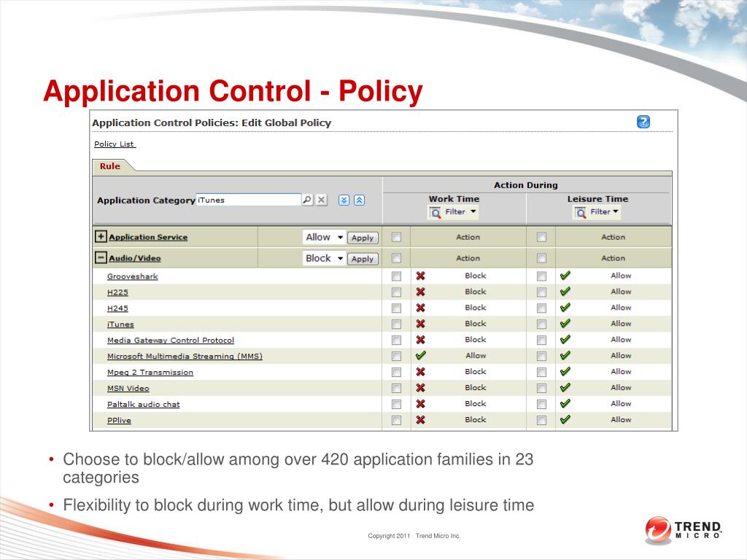Screen dimensions: 747x560
Task: Click red X block icon for MSN Video
Action: click(x=420, y=388)
